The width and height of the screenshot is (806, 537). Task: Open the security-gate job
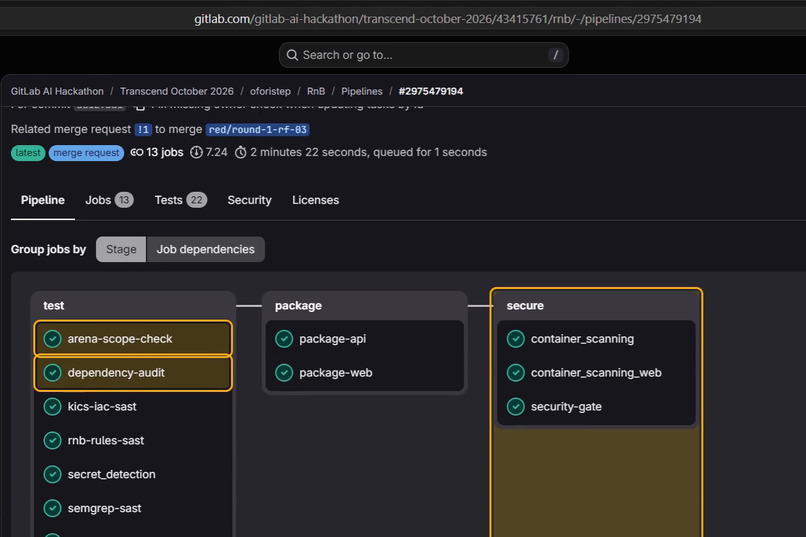click(x=596, y=406)
